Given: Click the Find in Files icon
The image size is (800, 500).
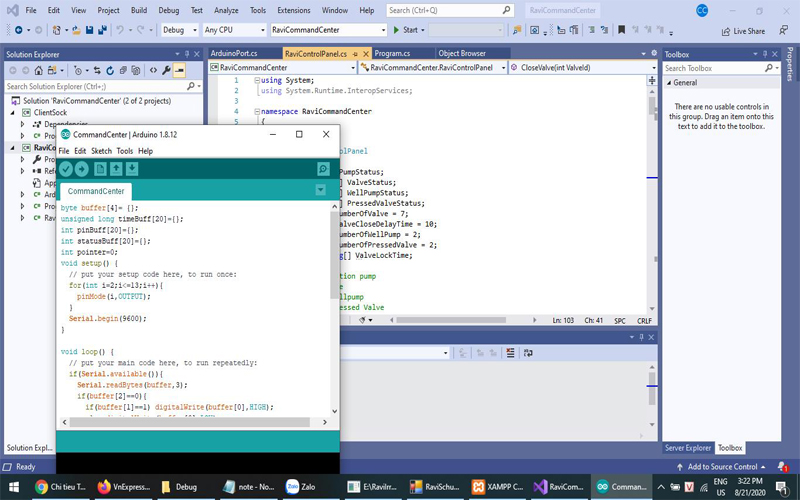Looking at the screenshot, I should 517,30.
